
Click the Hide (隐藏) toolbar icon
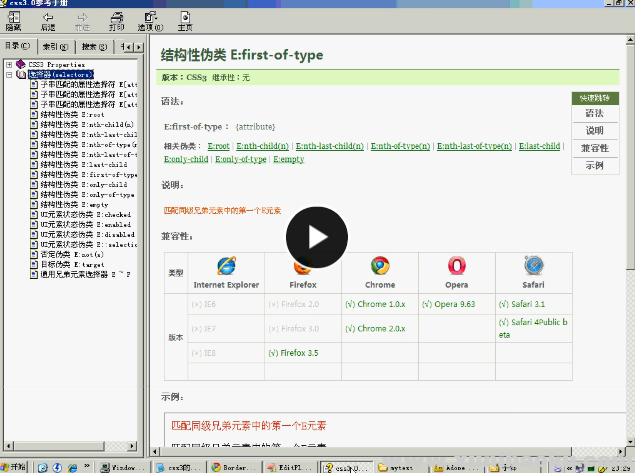tap(13, 19)
